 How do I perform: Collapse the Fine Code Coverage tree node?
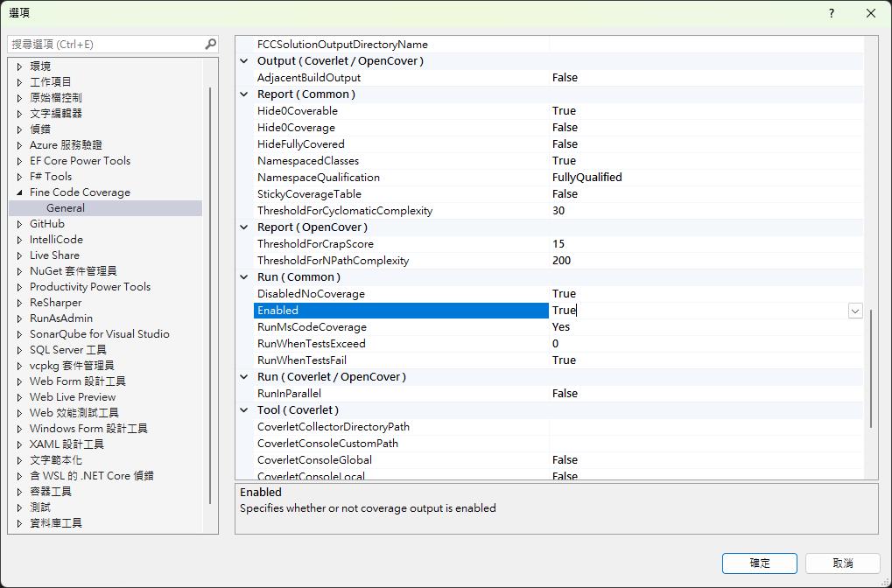(x=19, y=192)
